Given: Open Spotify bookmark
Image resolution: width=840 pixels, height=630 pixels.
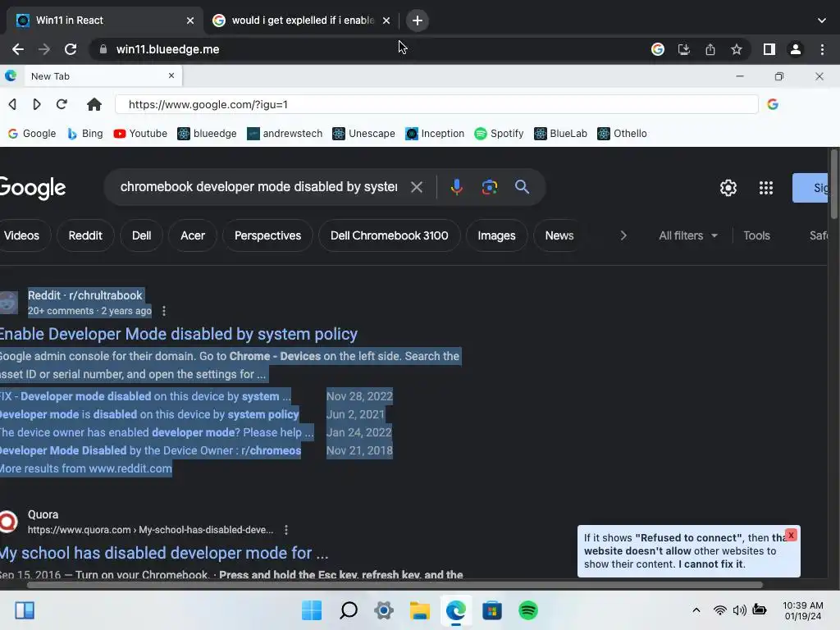Looking at the screenshot, I should pos(499,134).
